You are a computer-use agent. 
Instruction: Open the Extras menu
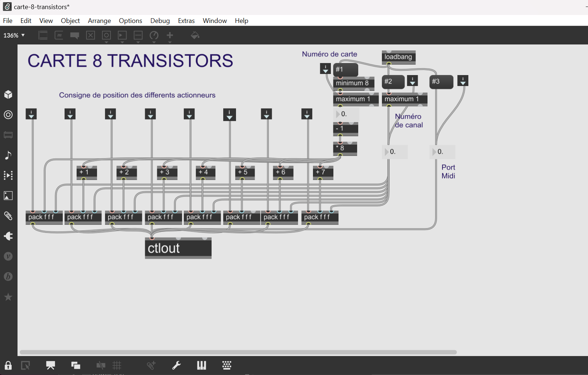[186, 21]
